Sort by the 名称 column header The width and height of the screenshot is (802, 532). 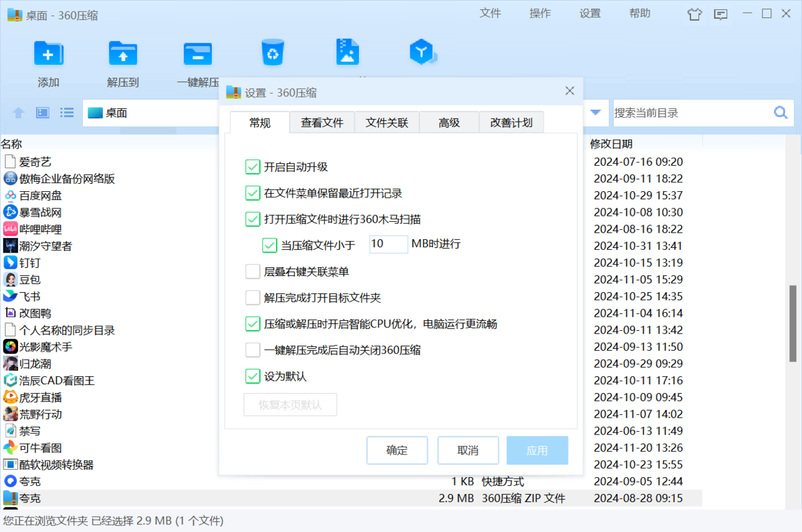tap(11, 144)
